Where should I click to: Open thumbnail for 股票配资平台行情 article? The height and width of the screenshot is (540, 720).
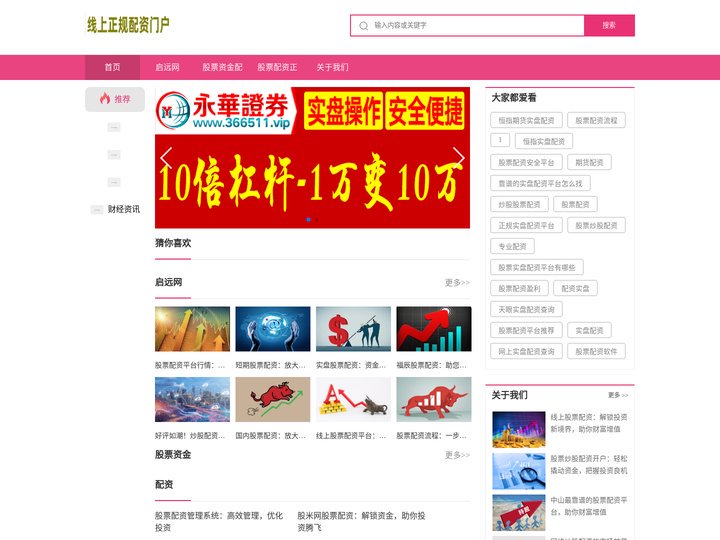(192, 329)
